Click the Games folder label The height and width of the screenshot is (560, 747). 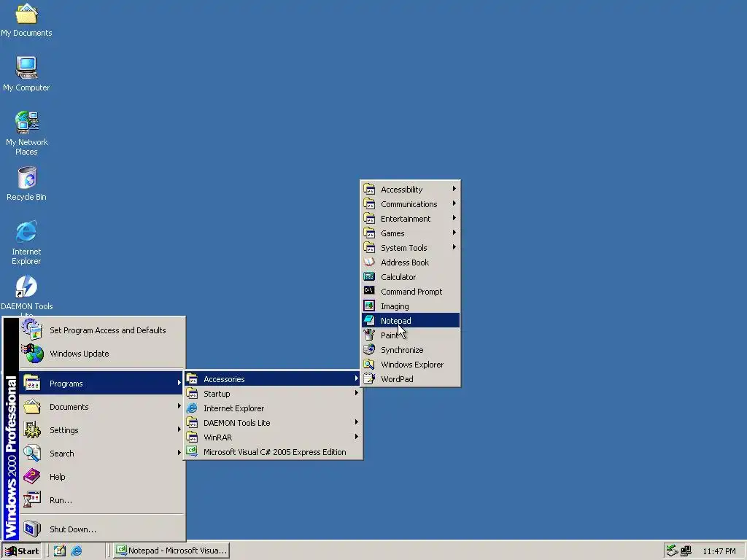(392, 233)
